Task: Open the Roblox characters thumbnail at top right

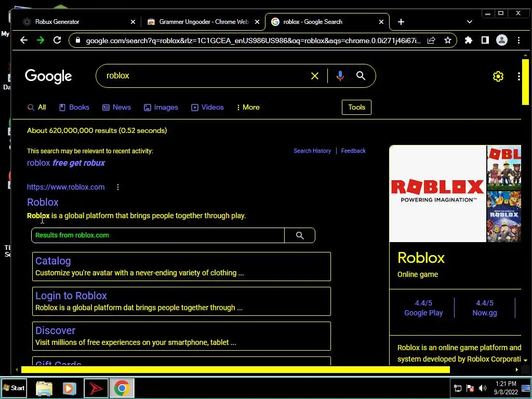Action: [x=504, y=168]
